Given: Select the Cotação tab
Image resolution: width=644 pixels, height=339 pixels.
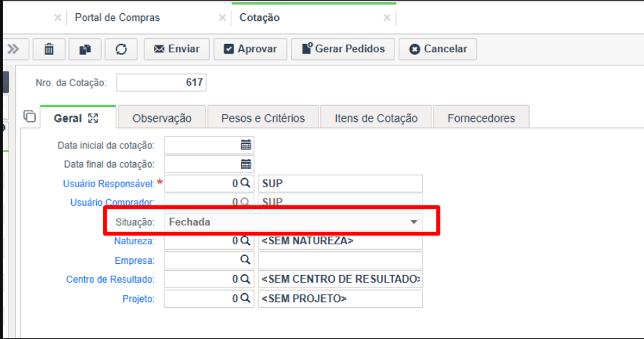Looking at the screenshot, I should 259,17.
